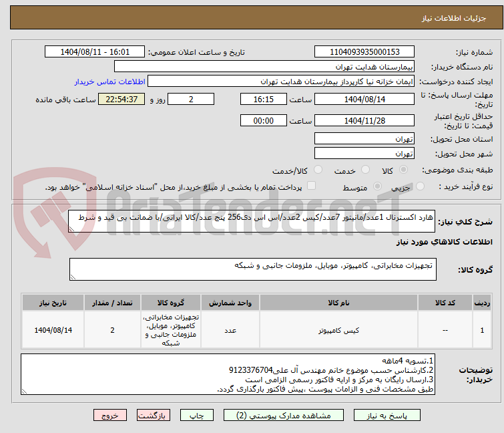Image resolution: width=504 pixels, height=433 pixels.
Task: Click the تاریخ نیاز column header
Action: click(x=53, y=303)
